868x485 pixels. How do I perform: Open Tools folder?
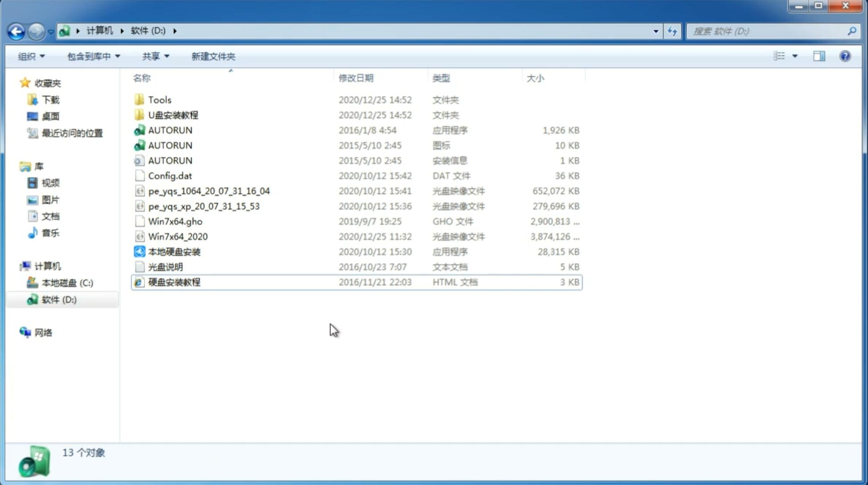pos(159,99)
